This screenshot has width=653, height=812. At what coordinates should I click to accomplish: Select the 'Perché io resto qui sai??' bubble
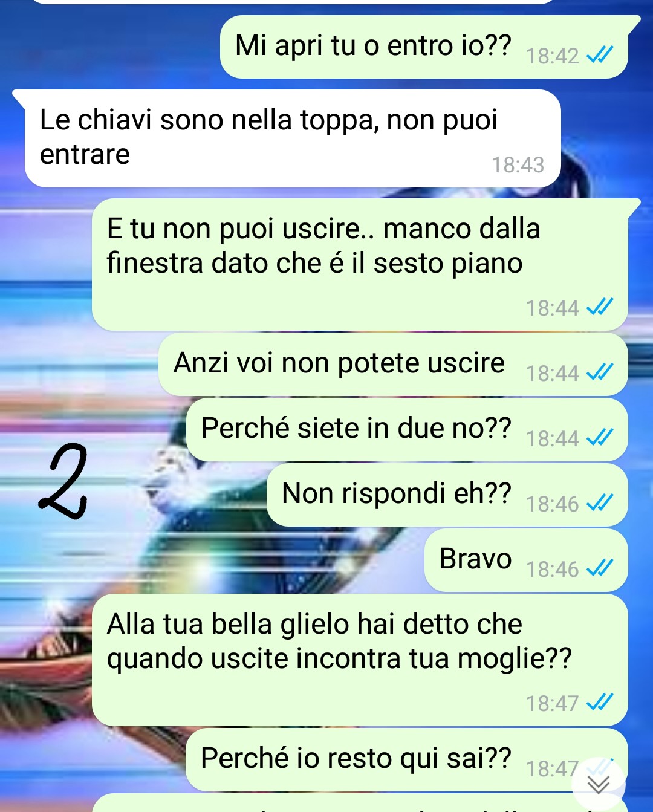click(407, 760)
